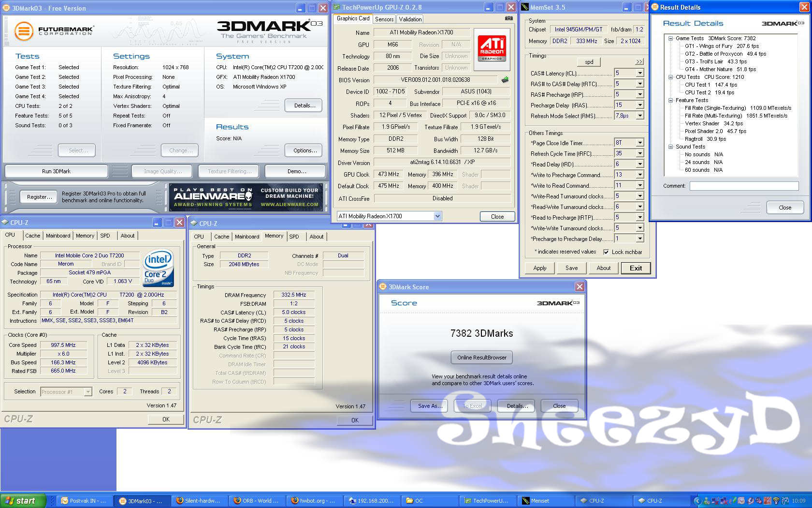This screenshot has width=812, height=508.
Task: Open the Refresh Mode Select (RMS) dropdown
Action: click(640, 116)
